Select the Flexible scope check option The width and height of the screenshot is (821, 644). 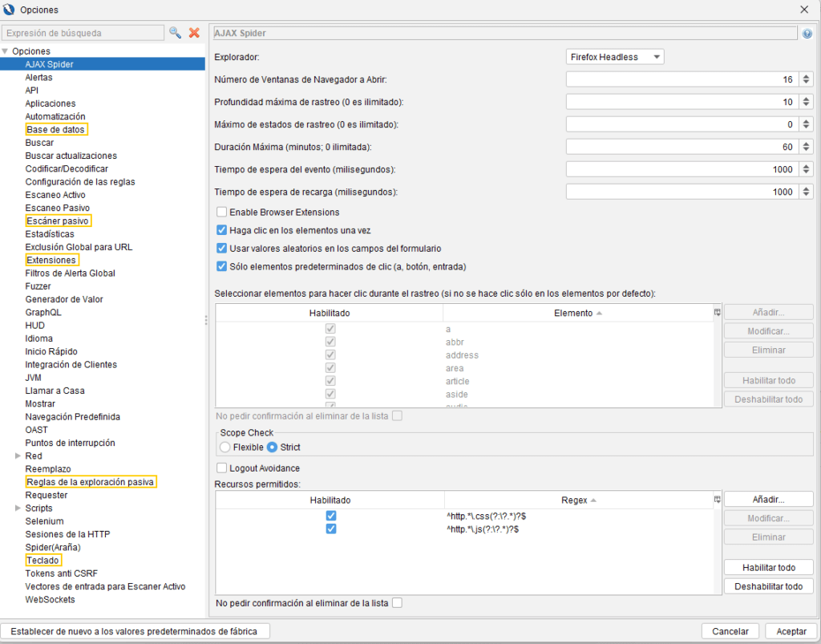coord(226,447)
